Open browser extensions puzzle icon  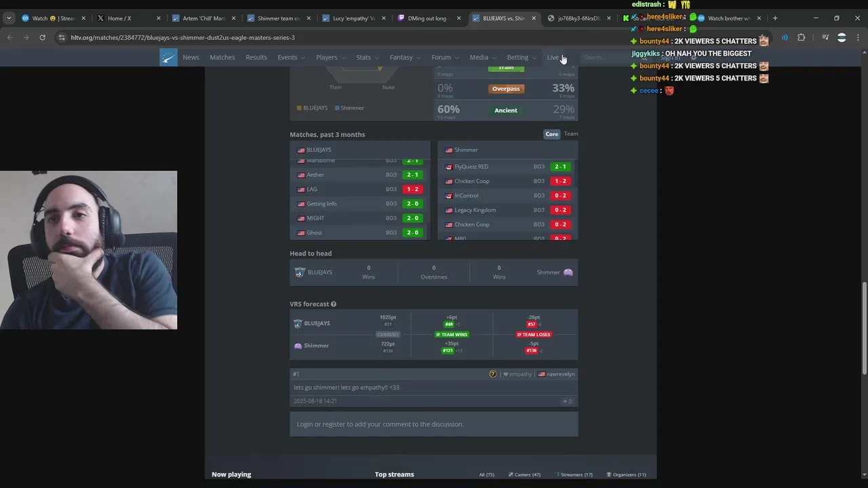pos(802,37)
